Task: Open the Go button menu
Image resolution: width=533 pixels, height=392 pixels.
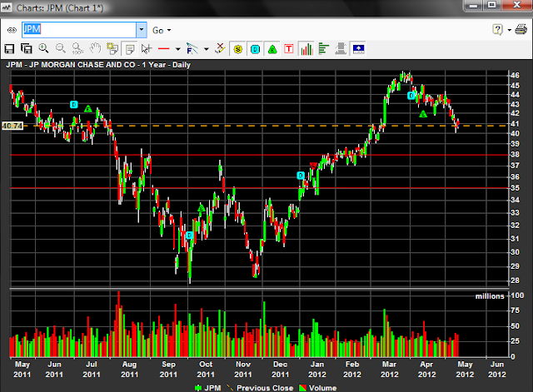Action: 162,30
